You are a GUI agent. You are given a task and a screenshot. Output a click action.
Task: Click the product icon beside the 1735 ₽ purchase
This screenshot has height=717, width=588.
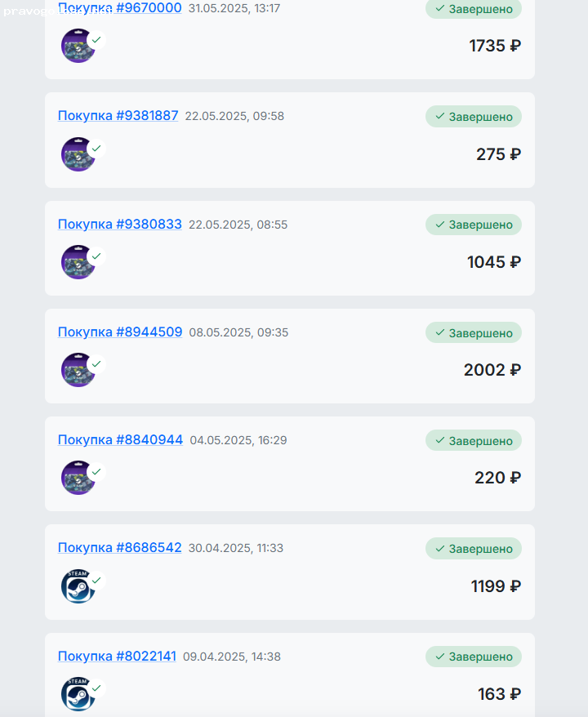[x=78, y=46]
